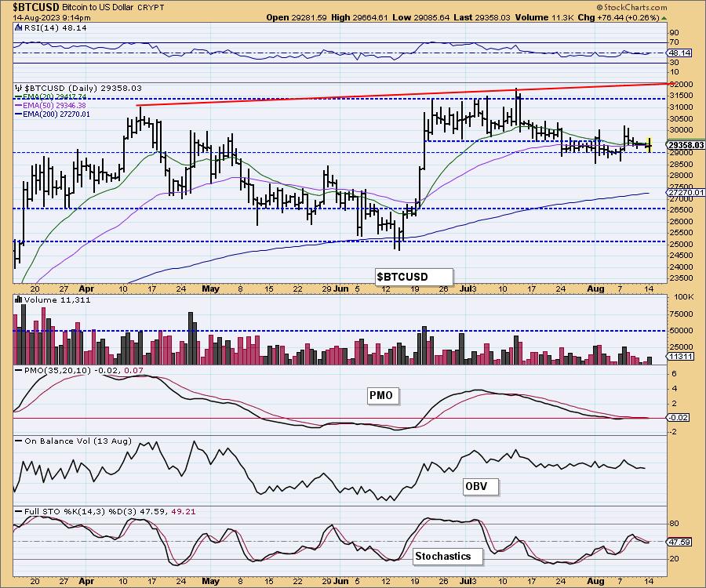Click the EMA(200) 27270.01 legend text
This screenshot has width=706, height=588.
(x=56, y=114)
